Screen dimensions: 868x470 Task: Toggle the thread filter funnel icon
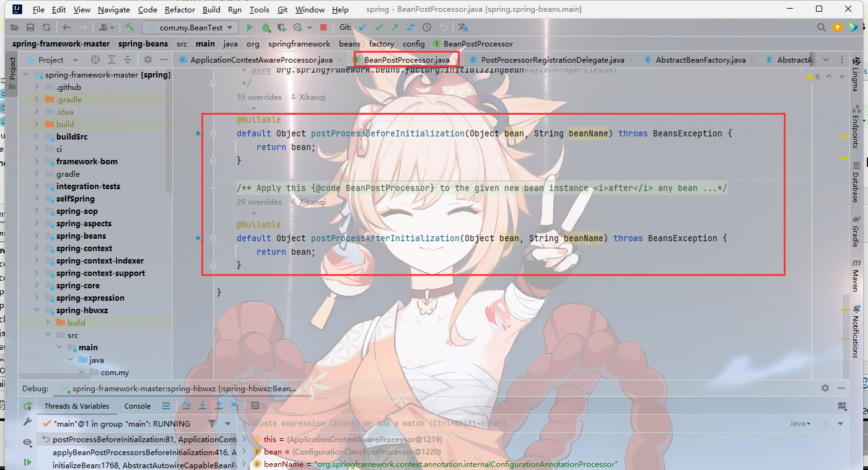pos(212,423)
